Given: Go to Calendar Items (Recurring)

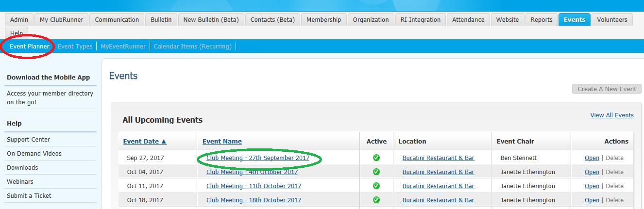Looking at the screenshot, I should pos(192,47).
